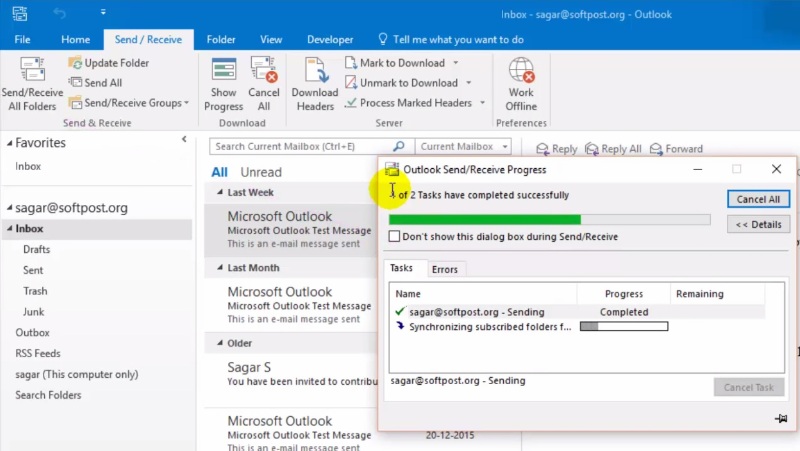Open Send/Receive Groups icon menu

[76, 103]
